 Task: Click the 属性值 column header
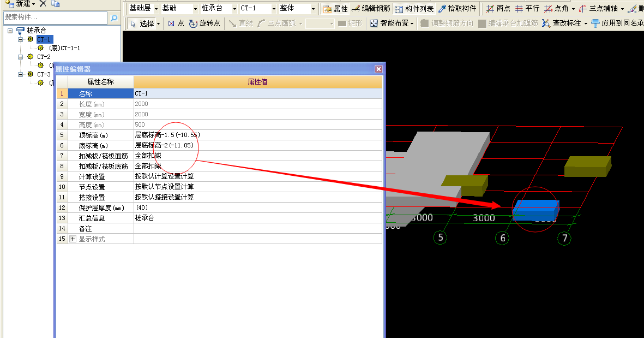click(x=258, y=82)
